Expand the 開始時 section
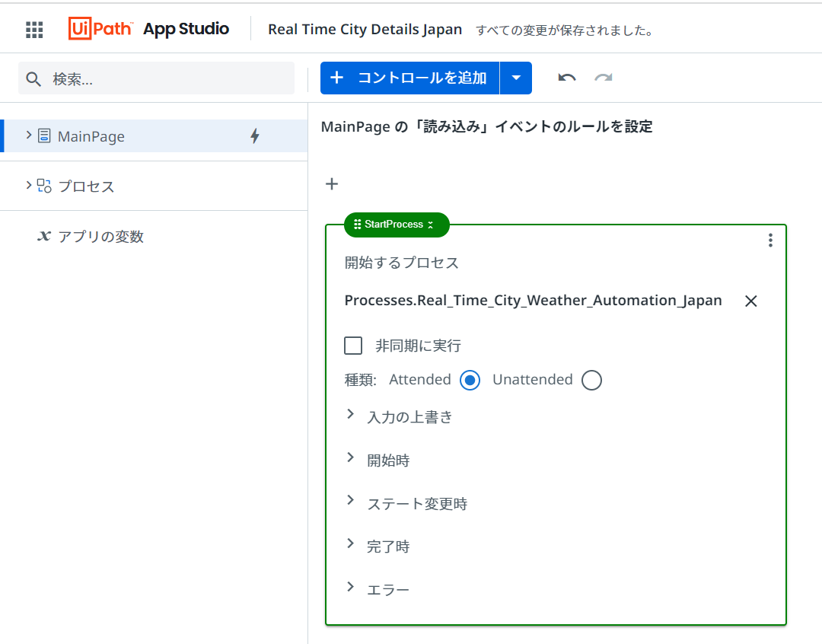Image resolution: width=822 pixels, height=644 pixels. click(378, 460)
